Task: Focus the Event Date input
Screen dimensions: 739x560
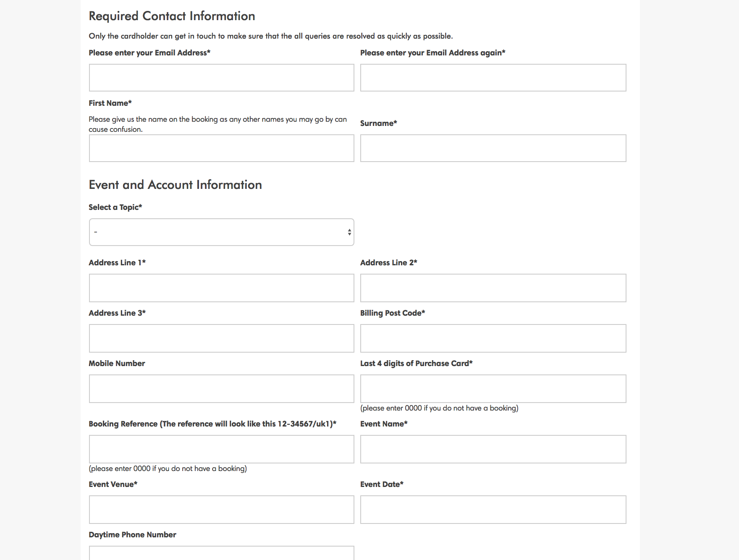Action: 493,510
